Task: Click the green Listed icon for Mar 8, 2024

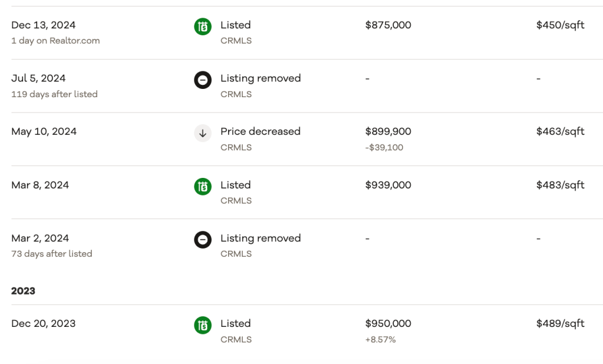Action: [x=202, y=186]
